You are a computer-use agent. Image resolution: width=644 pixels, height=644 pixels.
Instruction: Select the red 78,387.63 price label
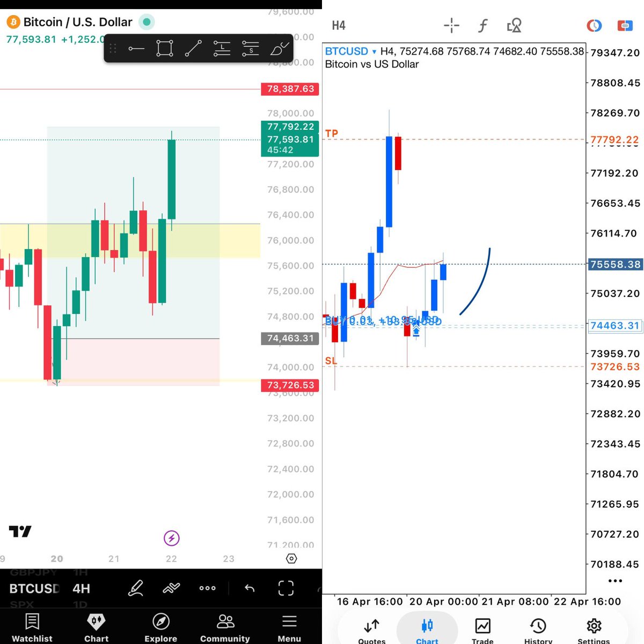(x=290, y=89)
